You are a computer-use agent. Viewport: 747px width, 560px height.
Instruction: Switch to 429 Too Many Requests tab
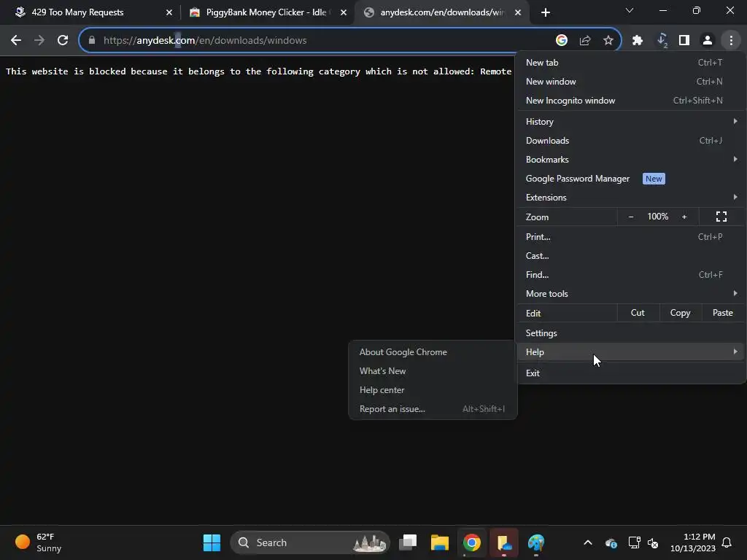point(93,12)
